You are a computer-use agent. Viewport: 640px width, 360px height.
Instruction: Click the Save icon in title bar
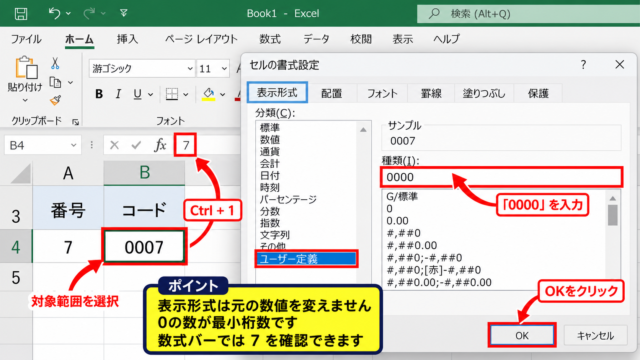tap(21, 14)
